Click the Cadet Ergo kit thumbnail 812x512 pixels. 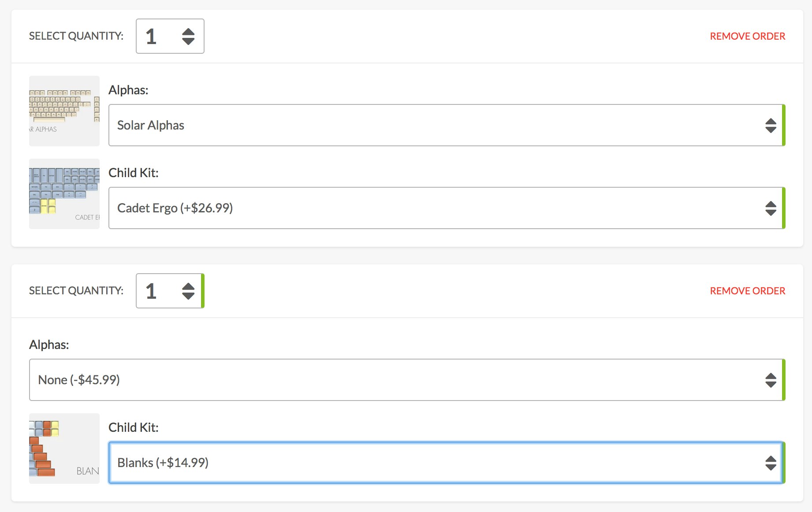(64, 194)
